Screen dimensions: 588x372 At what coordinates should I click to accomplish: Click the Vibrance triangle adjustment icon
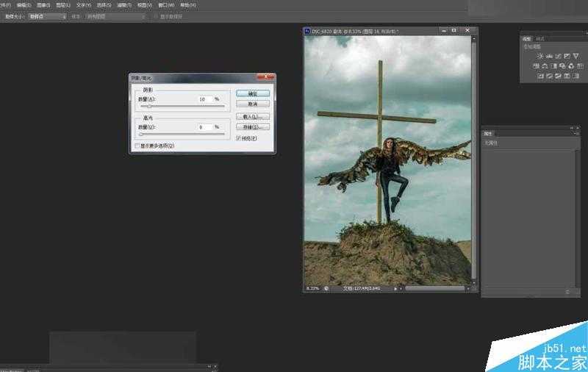[x=576, y=56]
